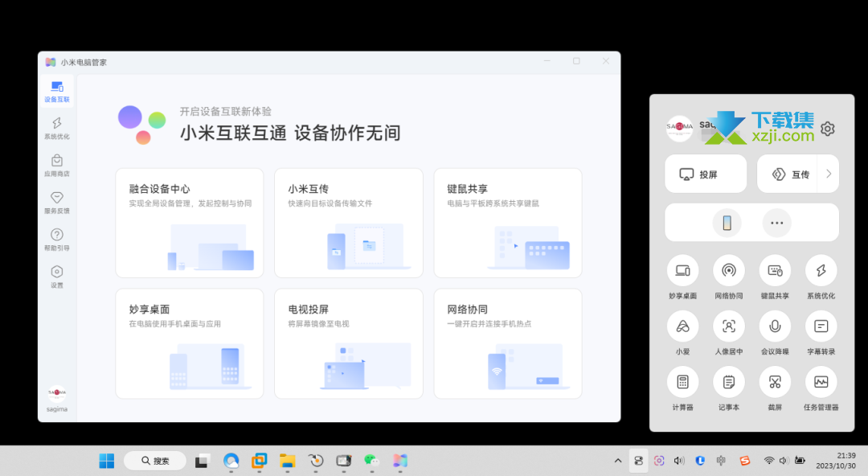Toggle 妙享桌面 icon in the quick panel
Viewport: 868px width, 476px height.
pyautogui.click(x=682, y=270)
